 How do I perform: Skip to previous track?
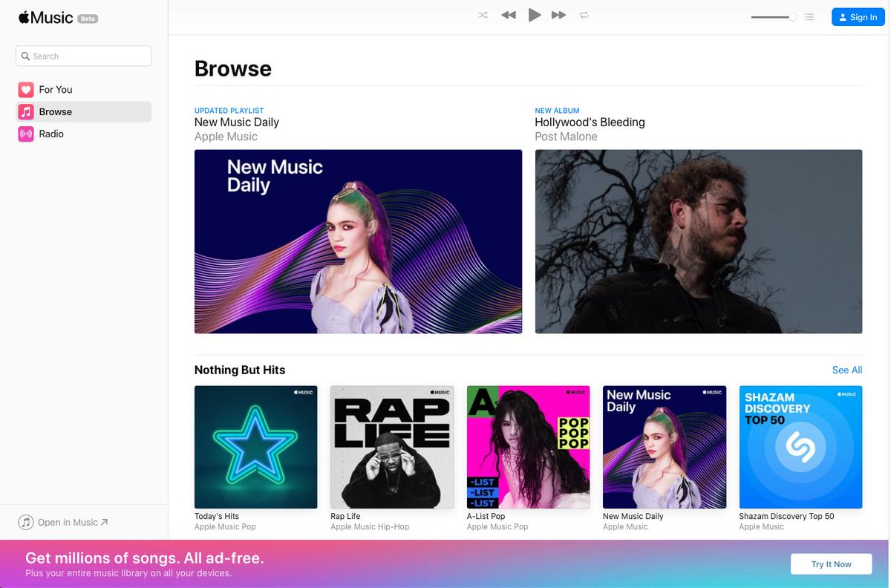click(x=509, y=16)
